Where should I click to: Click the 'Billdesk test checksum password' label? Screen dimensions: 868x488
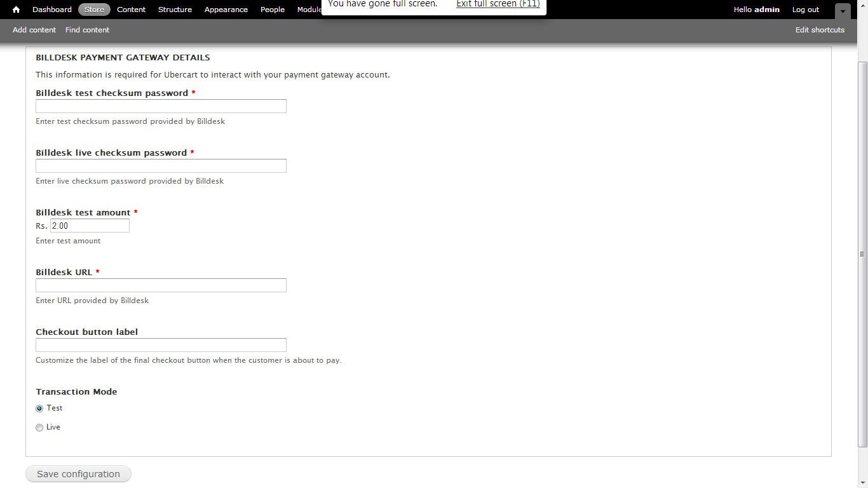(112, 93)
